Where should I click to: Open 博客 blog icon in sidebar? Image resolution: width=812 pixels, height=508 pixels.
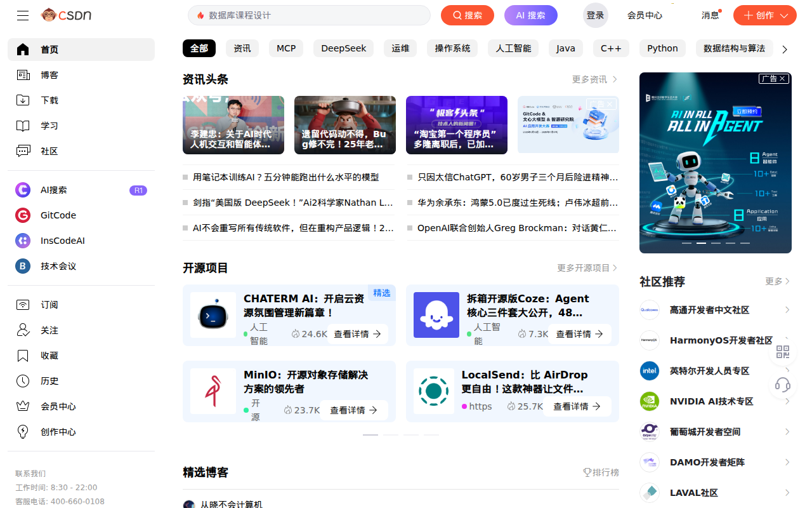click(23, 75)
